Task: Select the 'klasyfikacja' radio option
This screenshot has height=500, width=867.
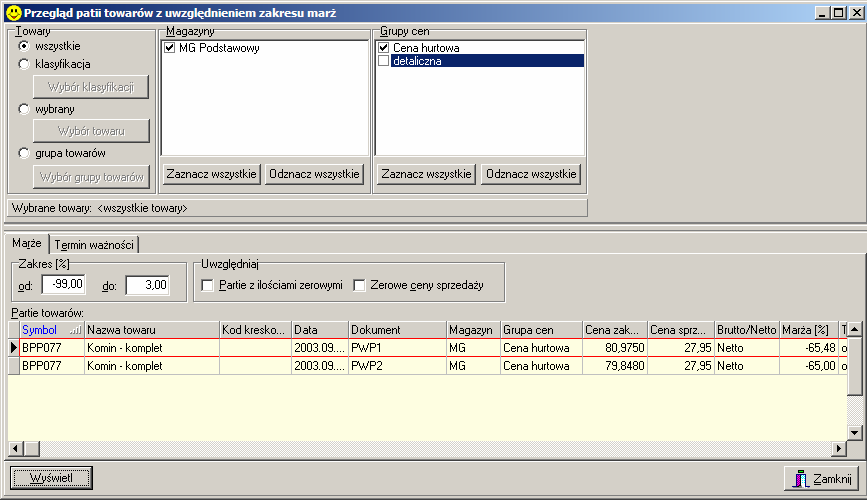Action: click(24, 64)
